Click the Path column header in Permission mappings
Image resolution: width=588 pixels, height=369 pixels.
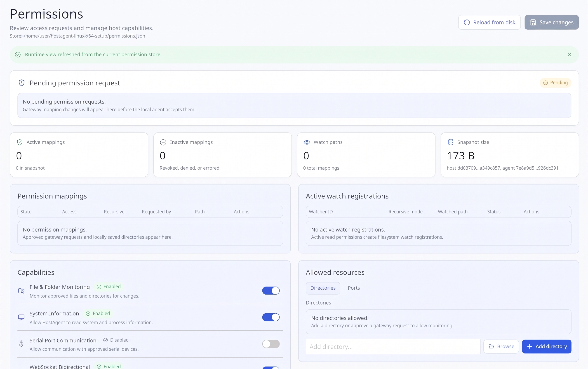pyautogui.click(x=200, y=212)
